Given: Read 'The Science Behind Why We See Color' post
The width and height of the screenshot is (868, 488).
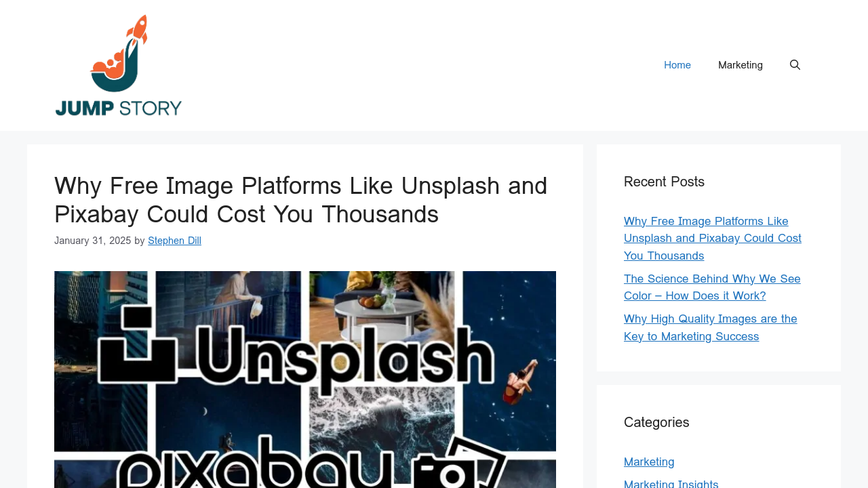Looking at the screenshot, I should point(712,287).
